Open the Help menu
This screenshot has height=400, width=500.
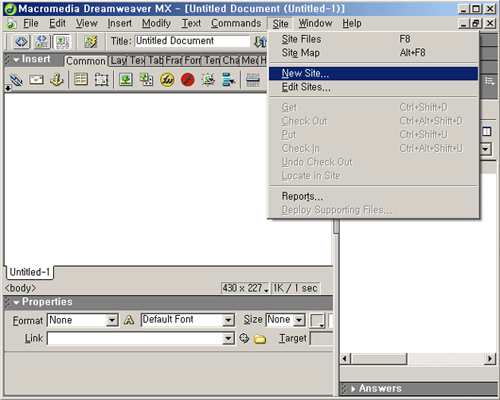(352, 24)
